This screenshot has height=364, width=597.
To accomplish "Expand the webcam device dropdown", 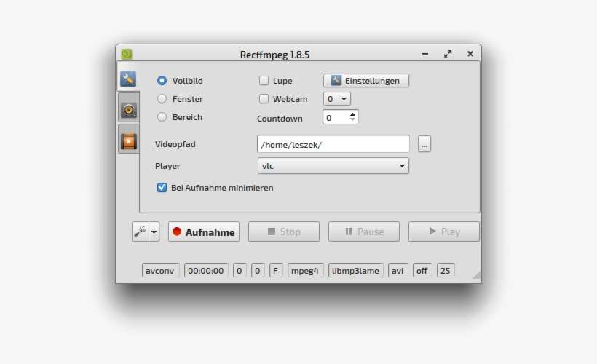I will (x=337, y=98).
